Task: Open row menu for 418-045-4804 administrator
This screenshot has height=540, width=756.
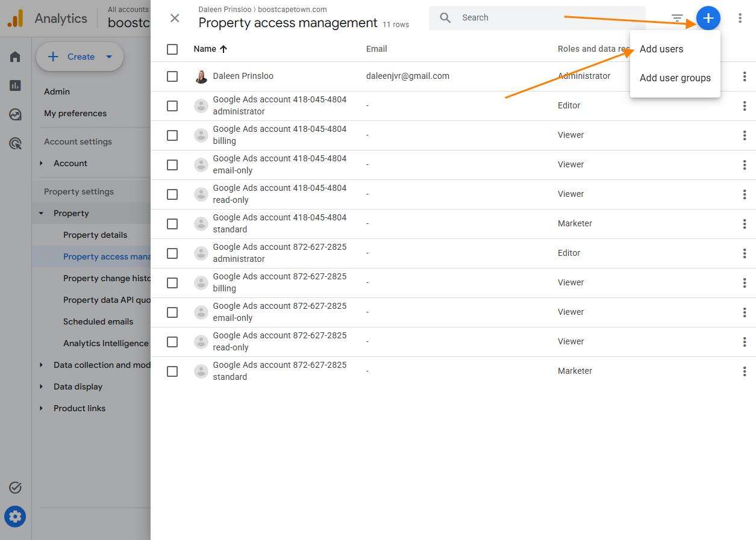Action: [745, 106]
